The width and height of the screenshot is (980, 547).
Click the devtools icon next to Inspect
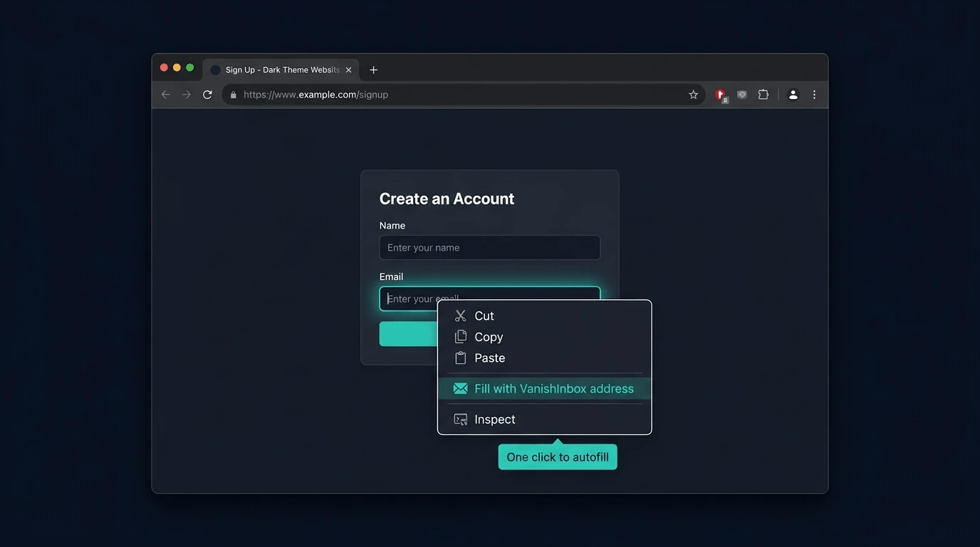(461, 420)
